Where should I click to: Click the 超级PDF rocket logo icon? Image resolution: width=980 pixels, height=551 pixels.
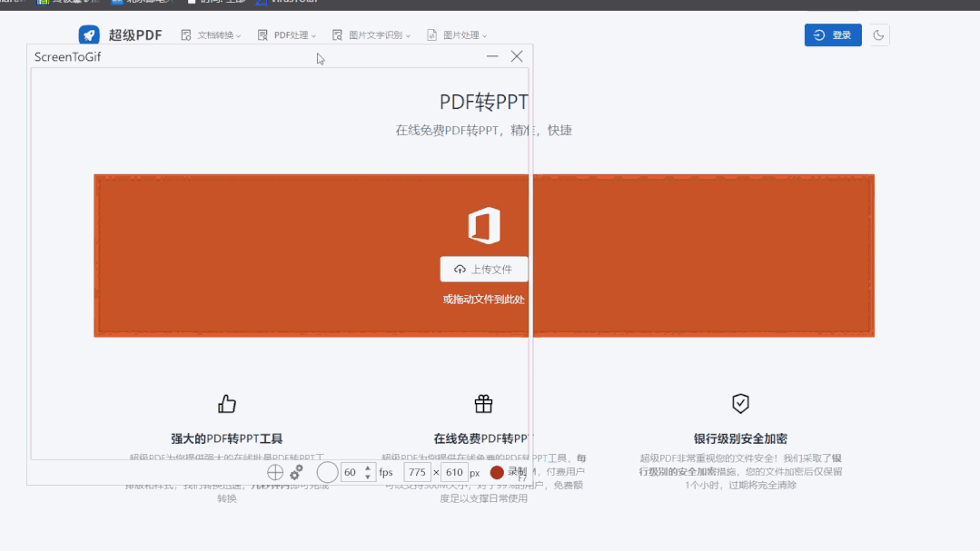[89, 35]
